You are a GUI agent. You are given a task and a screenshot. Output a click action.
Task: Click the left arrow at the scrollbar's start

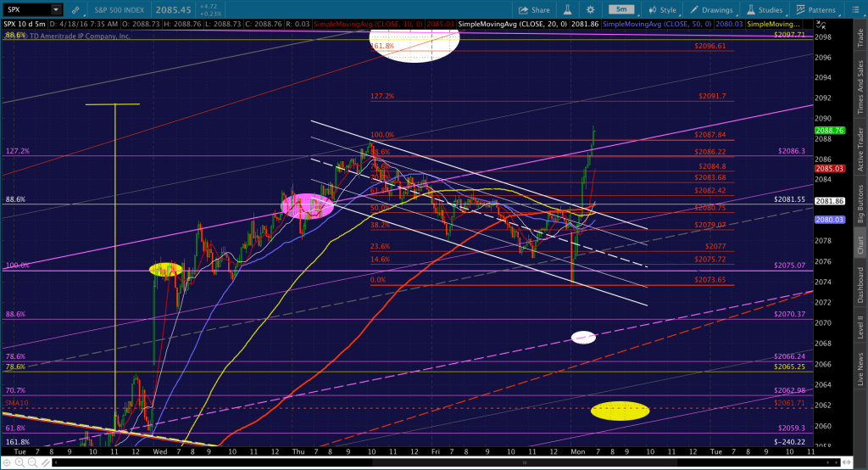tap(56, 462)
